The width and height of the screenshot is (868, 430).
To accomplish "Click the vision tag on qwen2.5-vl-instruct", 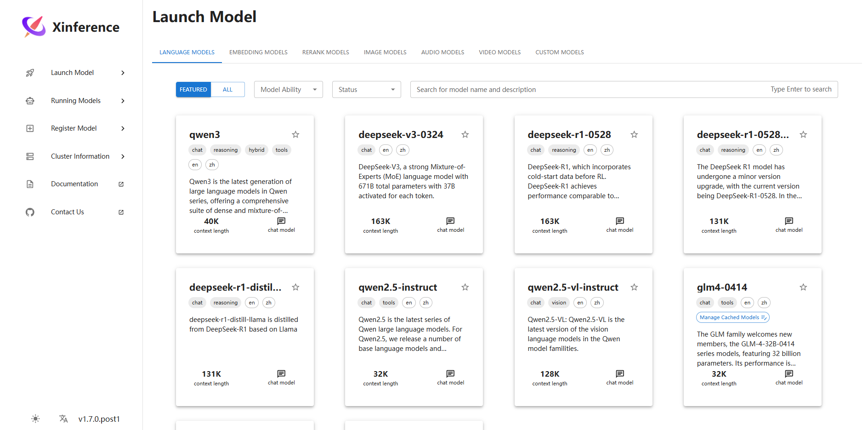I will [x=559, y=303].
